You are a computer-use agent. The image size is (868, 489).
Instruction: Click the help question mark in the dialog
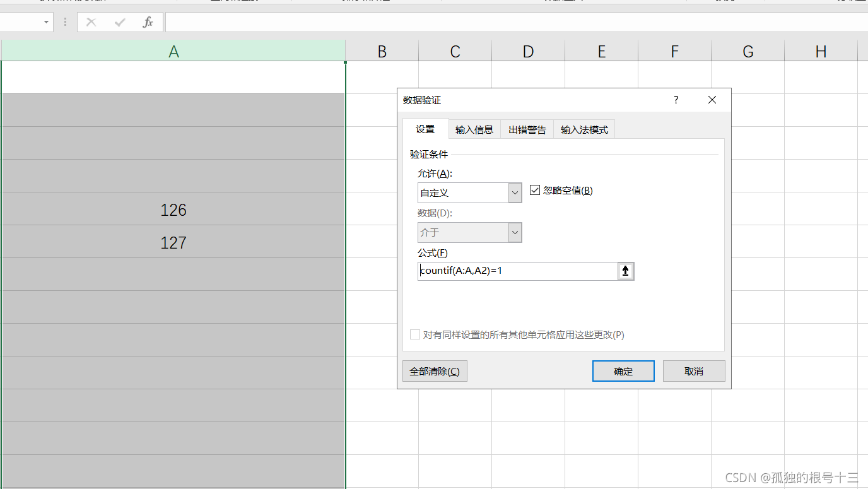coord(676,100)
